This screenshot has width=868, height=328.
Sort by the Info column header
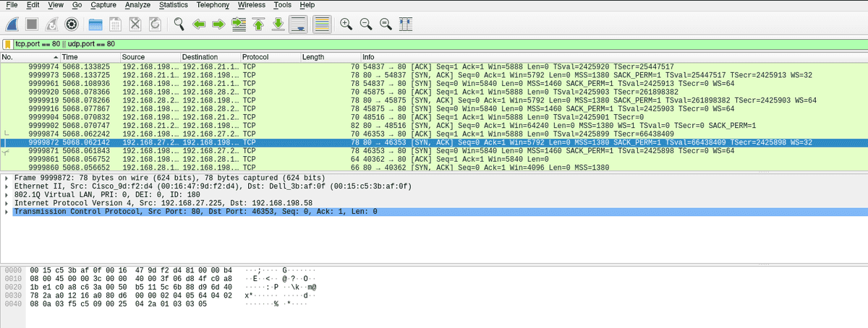pos(614,57)
